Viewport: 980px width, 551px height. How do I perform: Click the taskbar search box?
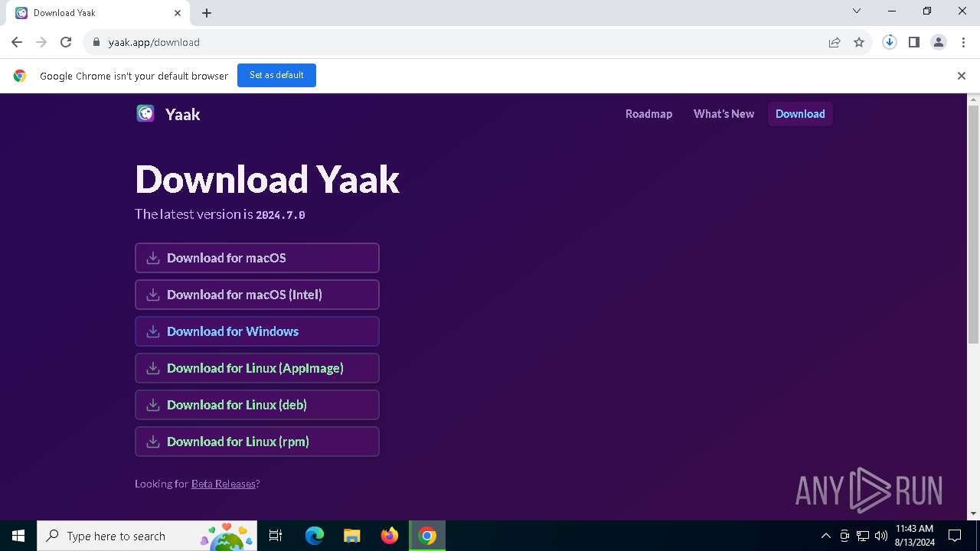[147, 536]
